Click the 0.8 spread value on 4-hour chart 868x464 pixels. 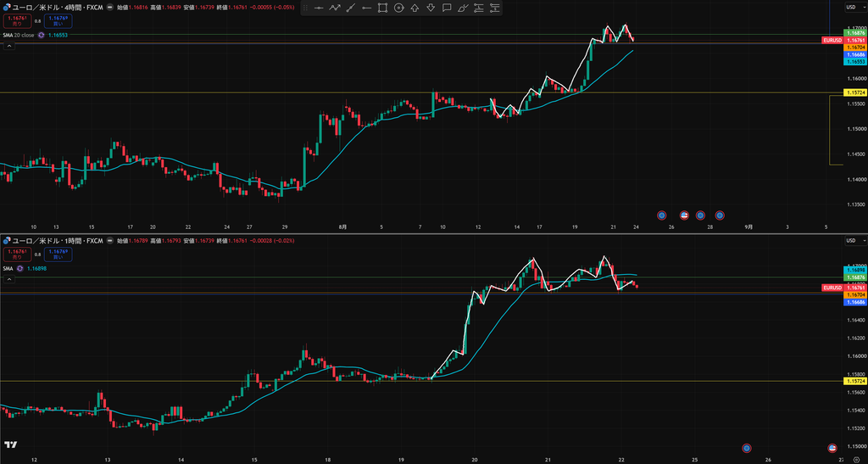(37, 21)
